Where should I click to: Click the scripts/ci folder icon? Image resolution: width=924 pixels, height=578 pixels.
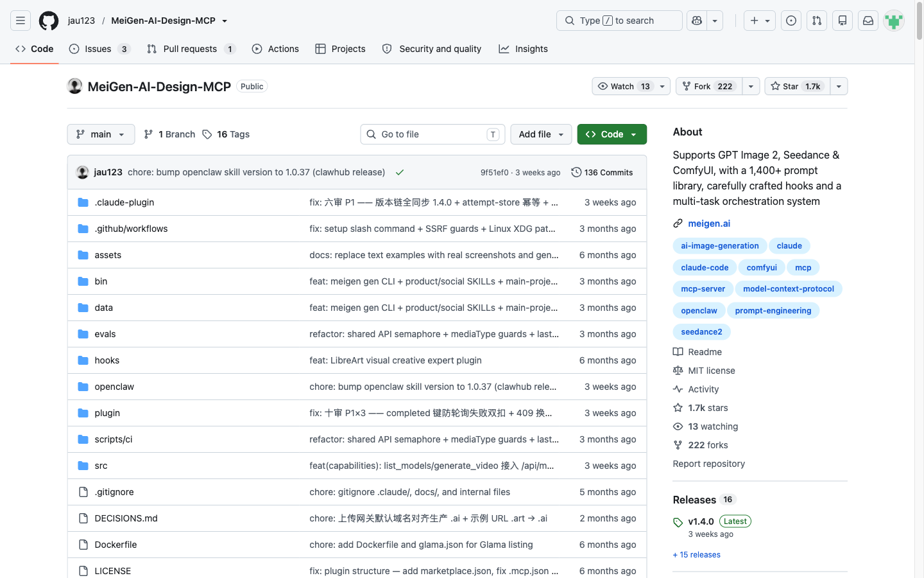click(x=83, y=439)
